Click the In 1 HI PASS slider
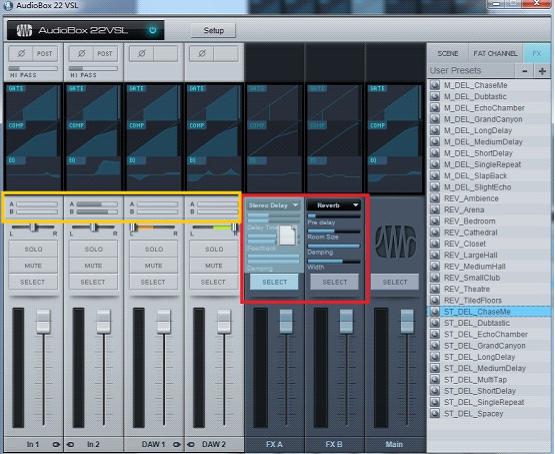The width and height of the screenshot is (555, 454). (33, 68)
